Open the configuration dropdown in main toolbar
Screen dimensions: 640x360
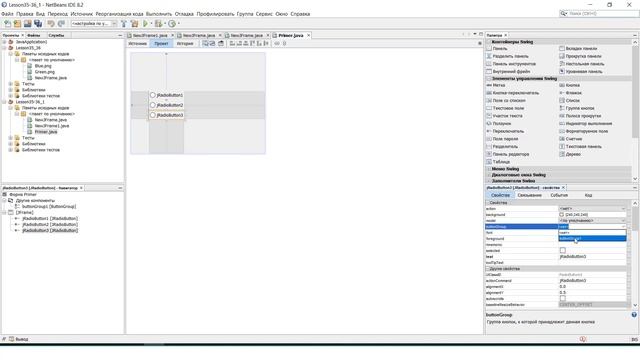point(94,24)
